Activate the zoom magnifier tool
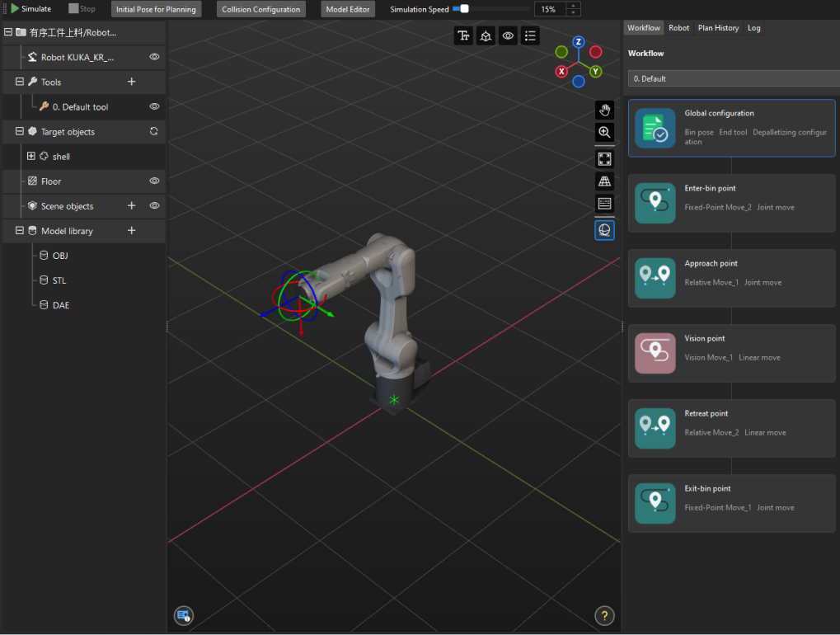840x635 pixels. point(604,132)
